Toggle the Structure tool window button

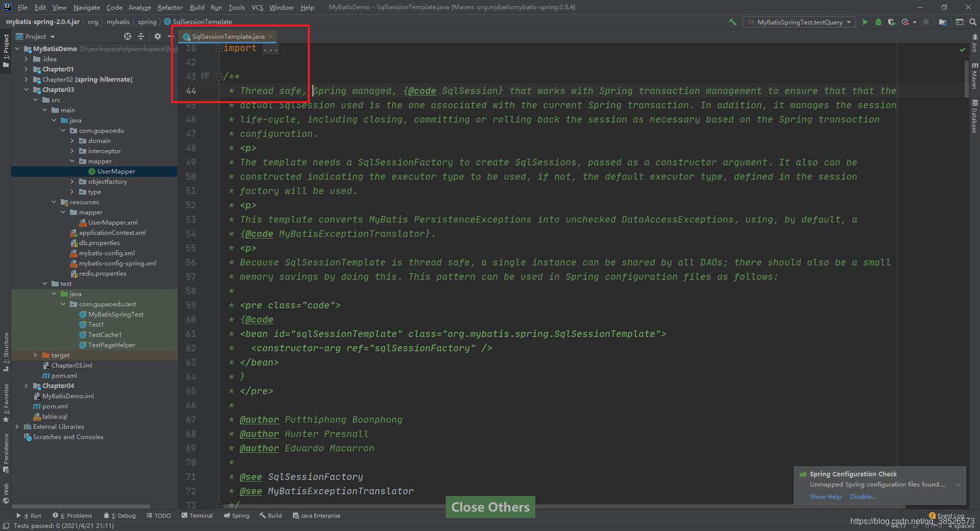pyautogui.click(x=6, y=352)
